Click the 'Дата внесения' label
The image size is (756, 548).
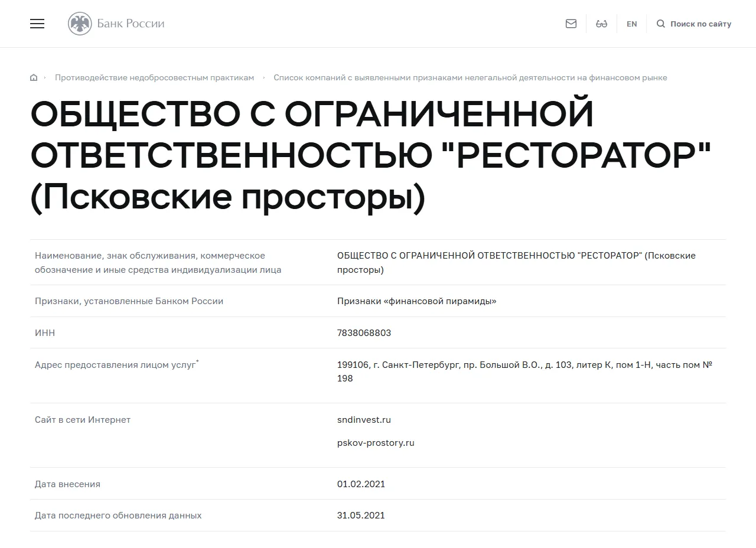(67, 484)
